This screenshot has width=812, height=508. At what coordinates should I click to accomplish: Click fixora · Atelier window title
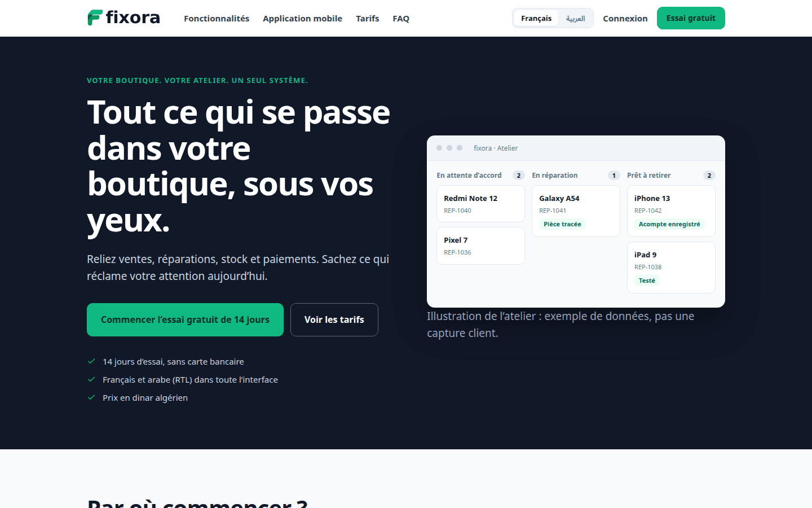[x=496, y=148]
